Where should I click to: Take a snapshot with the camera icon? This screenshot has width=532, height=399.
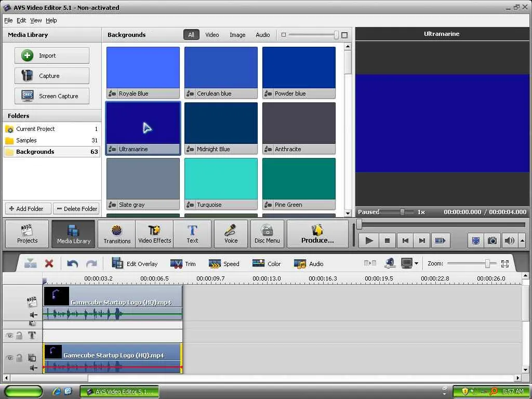pos(492,241)
